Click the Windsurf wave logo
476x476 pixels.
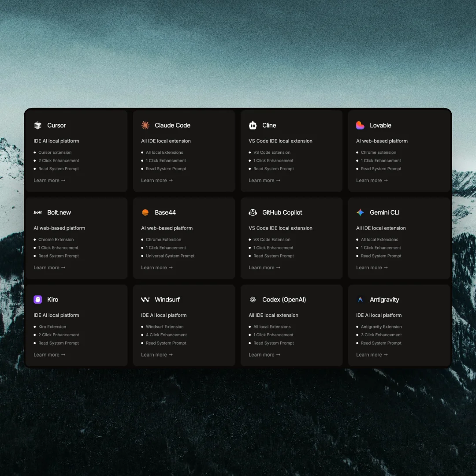[145, 299]
